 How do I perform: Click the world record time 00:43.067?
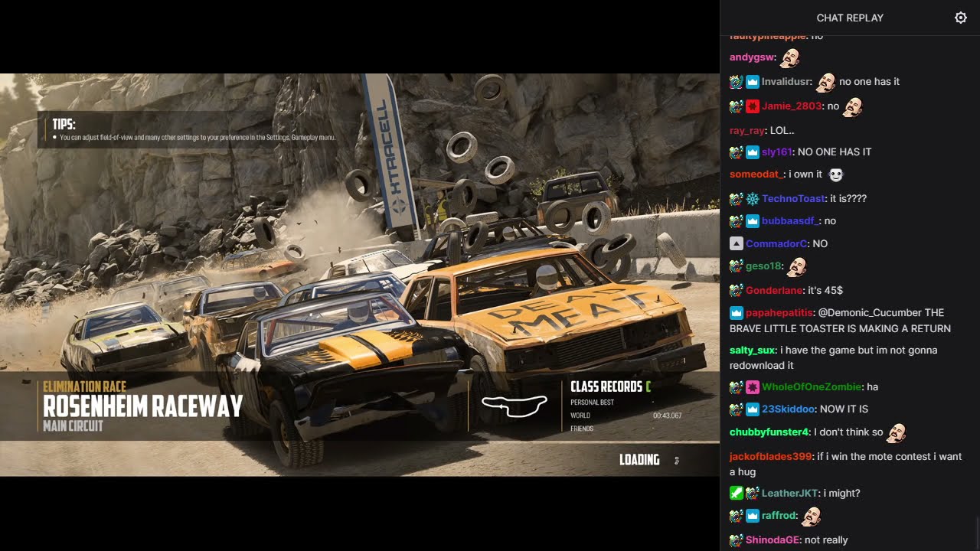[x=667, y=416]
